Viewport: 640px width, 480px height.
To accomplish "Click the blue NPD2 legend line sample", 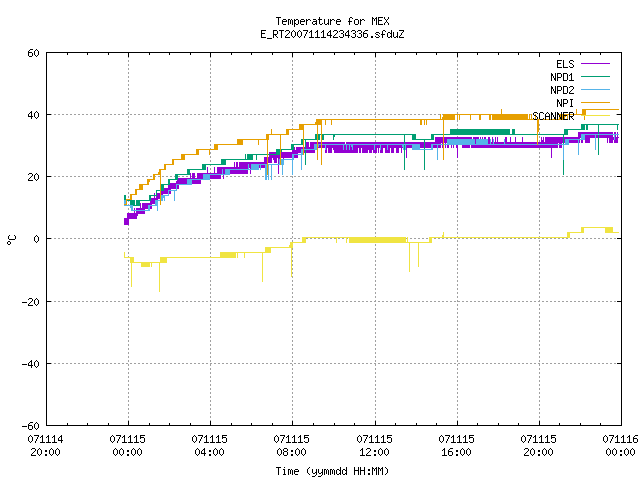I will (595, 90).
